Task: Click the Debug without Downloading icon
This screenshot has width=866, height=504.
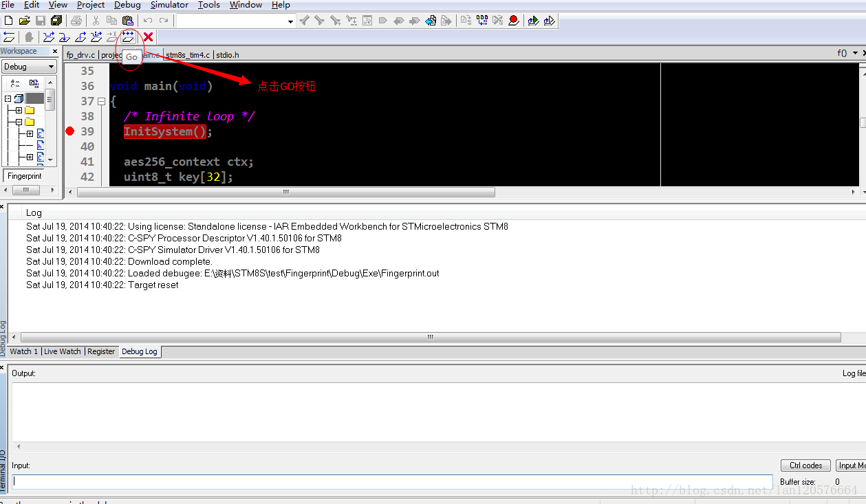Action: (x=549, y=21)
